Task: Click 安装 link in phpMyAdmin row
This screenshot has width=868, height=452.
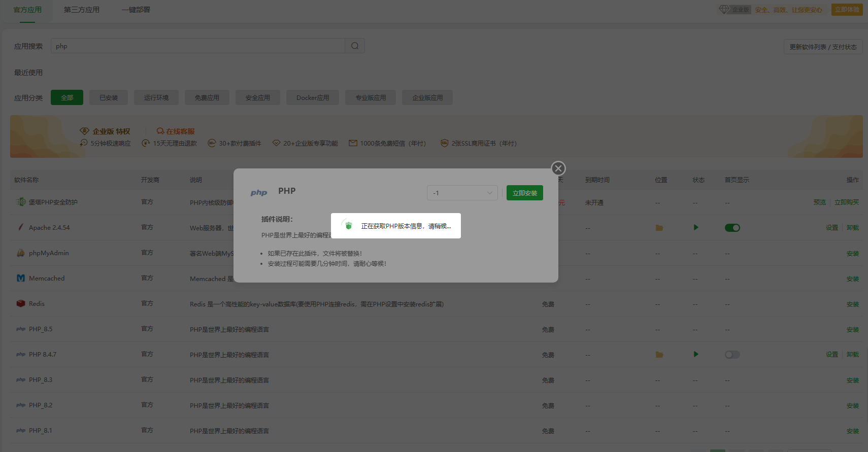Action: pos(853,253)
